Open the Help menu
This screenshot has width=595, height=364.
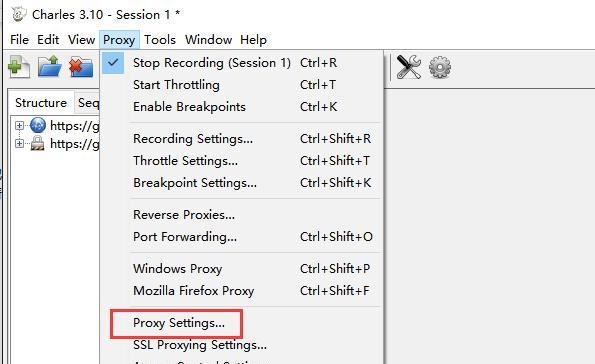253,39
